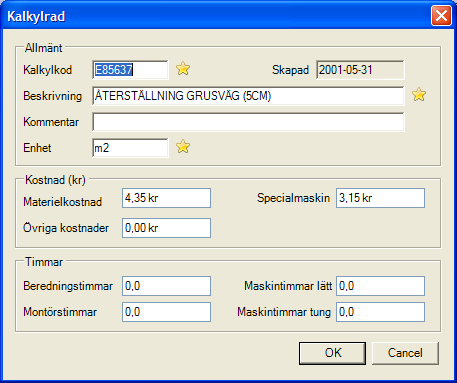This screenshot has height=383, width=457.
Task: Focus the Beredningstimmar hours field
Action: [x=166, y=286]
